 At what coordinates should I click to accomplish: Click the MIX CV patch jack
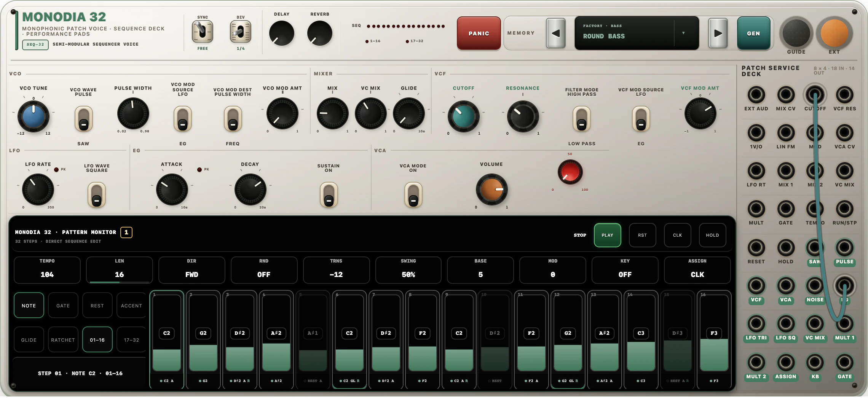click(x=786, y=94)
